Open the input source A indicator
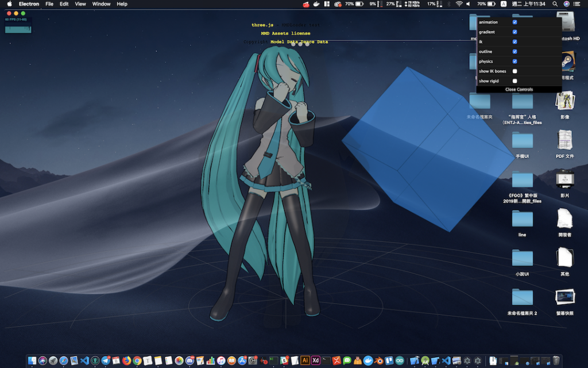588x368 pixels. click(504, 4)
